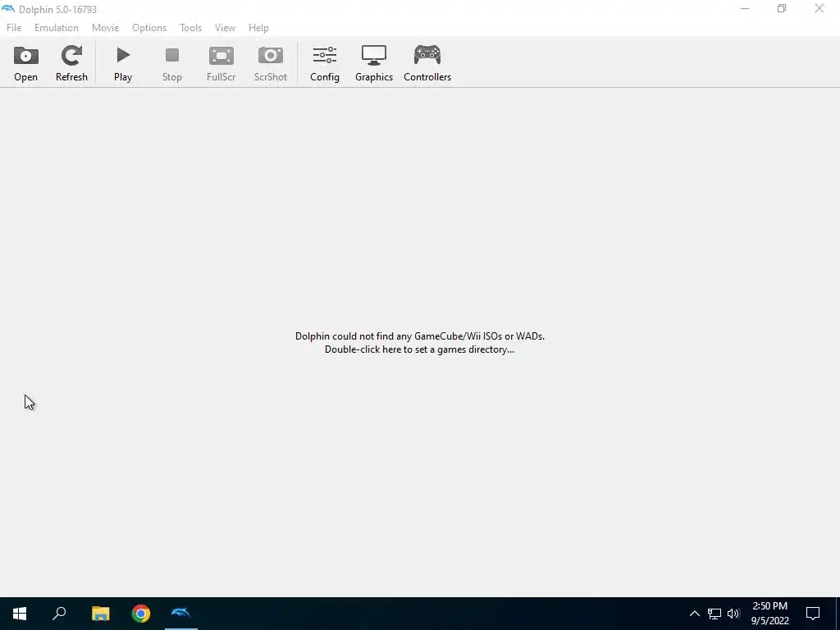This screenshot has width=840, height=630.
Task: Open the Windows Start menu
Action: 20,614
